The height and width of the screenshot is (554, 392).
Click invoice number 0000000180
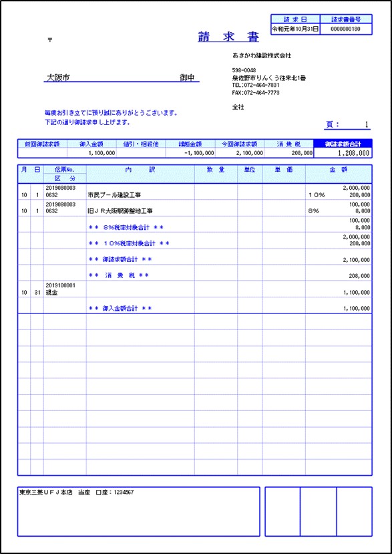coord(346,29)
